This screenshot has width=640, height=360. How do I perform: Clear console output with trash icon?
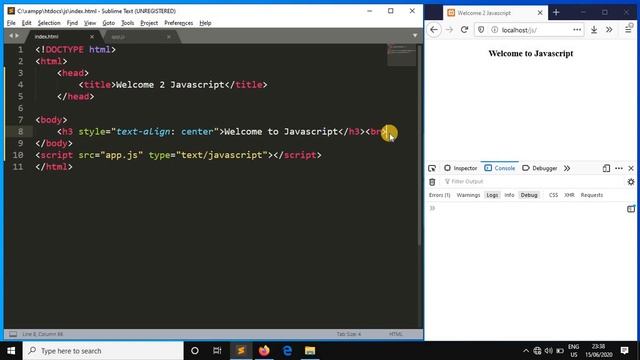[432, 182]
